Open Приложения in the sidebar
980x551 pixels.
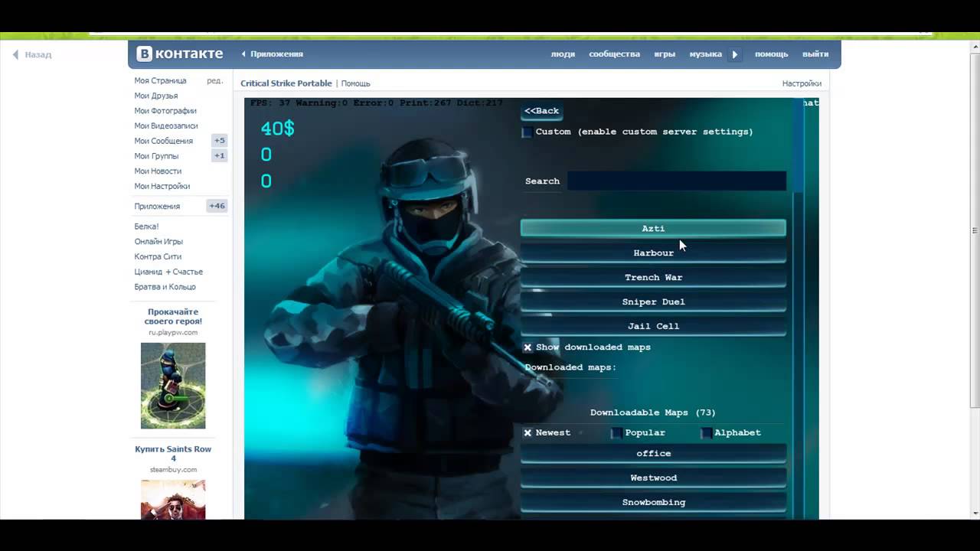[x=157, y=206]
